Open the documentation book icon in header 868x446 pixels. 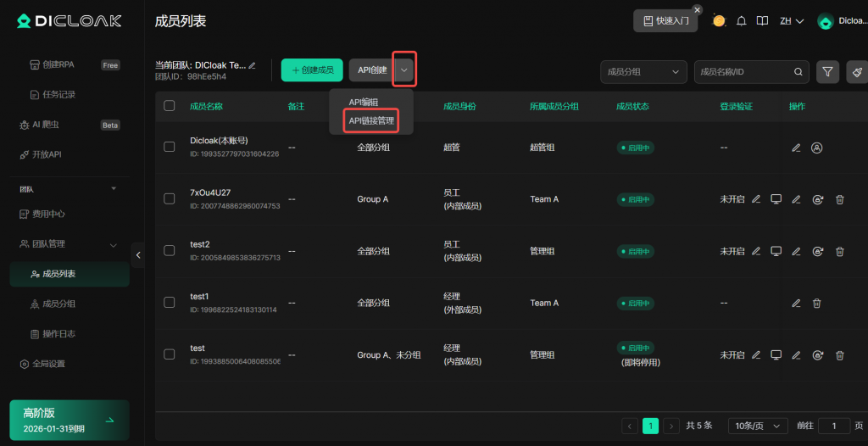pyautogui.click(x=762, y=21)
